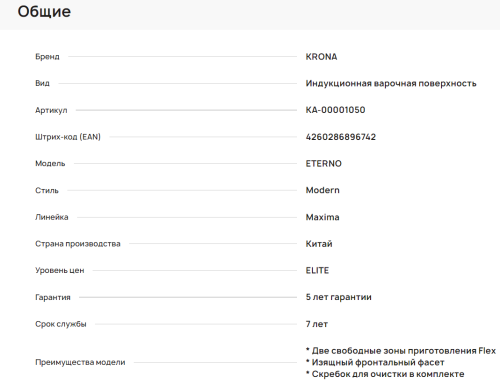
Task: Click style value 'Modern'
Action: (x=323, y=190)
